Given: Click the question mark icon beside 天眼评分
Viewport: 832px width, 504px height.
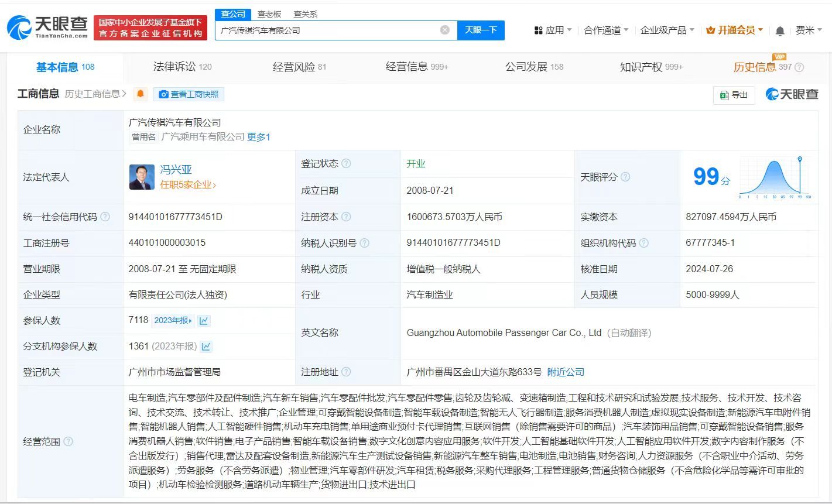Looking at the screenshot, I should pos(625,176).
